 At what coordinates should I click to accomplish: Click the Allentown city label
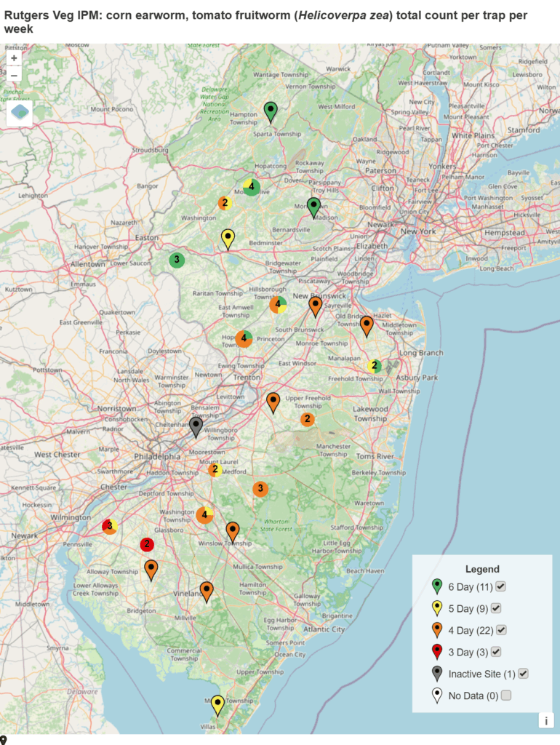pyautogui.click(x=88, y=264)
